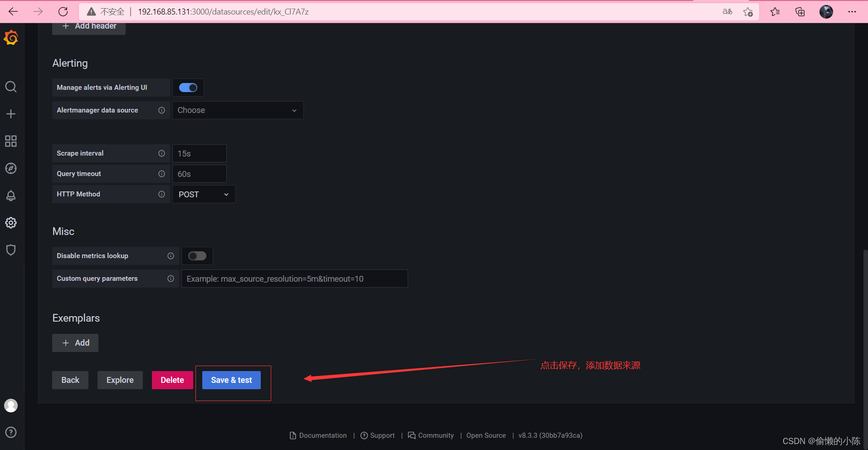Add page to favorites star icon

click(748, 12)
